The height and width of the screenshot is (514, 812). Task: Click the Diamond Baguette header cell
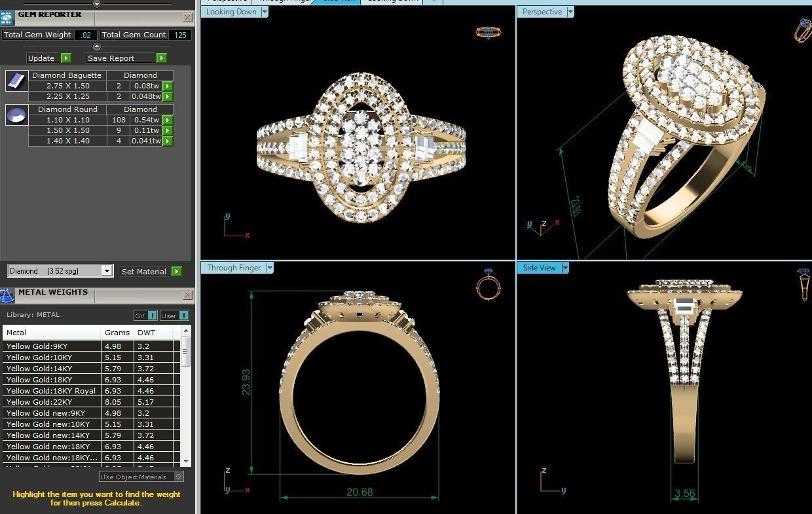coord(67,75)
